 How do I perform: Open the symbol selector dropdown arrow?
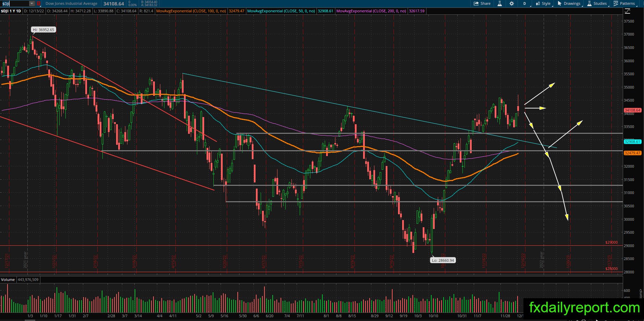point(32,3)
